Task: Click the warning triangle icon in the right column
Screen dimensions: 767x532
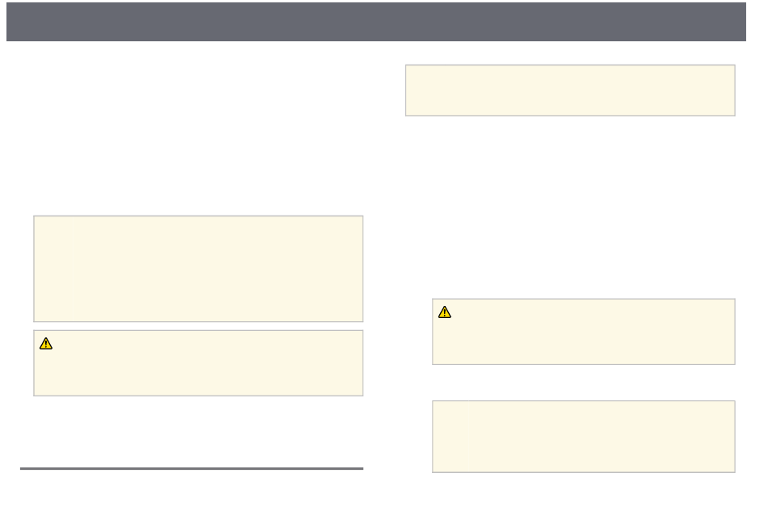Action: click(445, 312)
